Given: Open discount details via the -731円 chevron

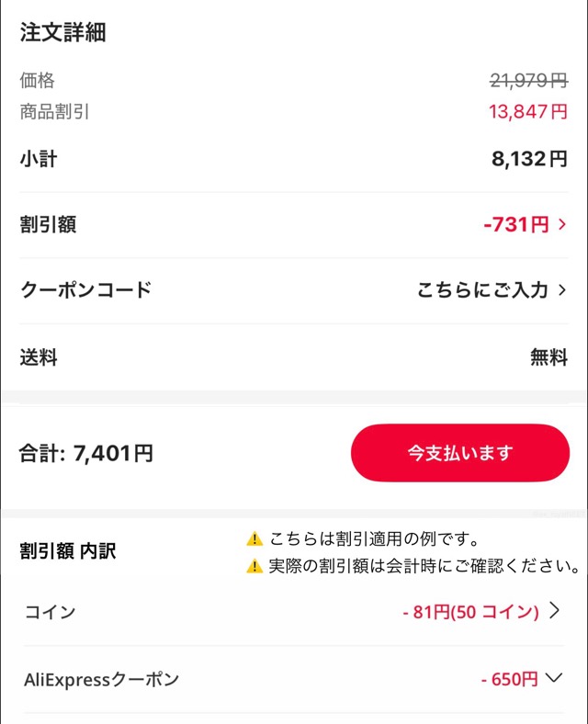Looking at the screenshot, I should pyautogui.click(x=562, y=224).
